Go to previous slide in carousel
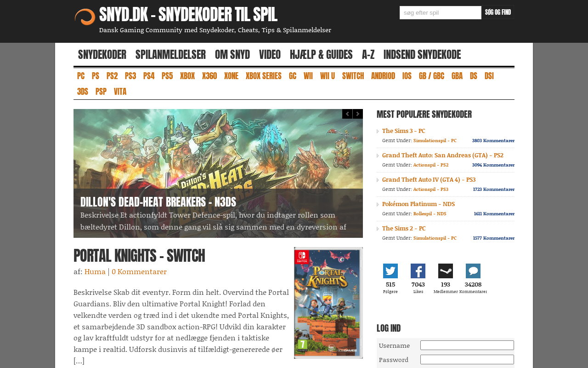Viewport: 588px width, 368px height. (347, 114)
